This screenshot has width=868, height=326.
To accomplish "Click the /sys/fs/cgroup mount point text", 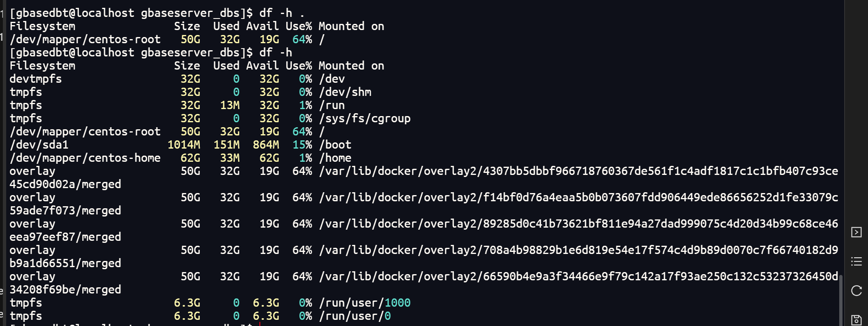I will coord(365,119).
